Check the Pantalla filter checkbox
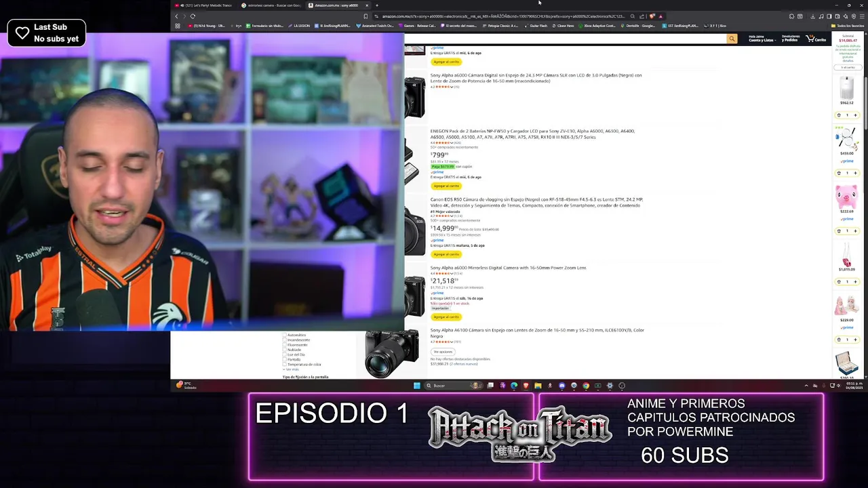Screen dimensions: 868x488 [284, 359]
